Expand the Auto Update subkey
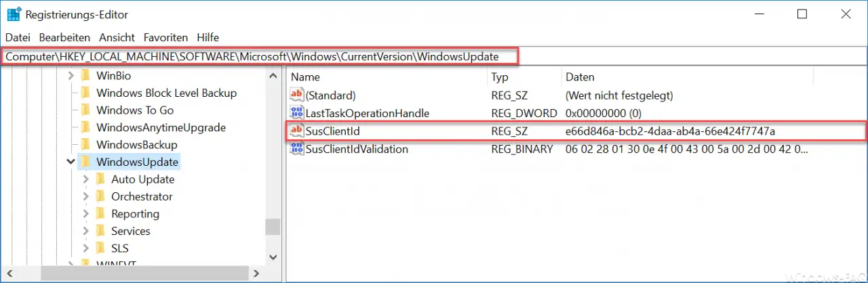Image resolution: width=868 pixels, height=283 pixels. (85, 179)
